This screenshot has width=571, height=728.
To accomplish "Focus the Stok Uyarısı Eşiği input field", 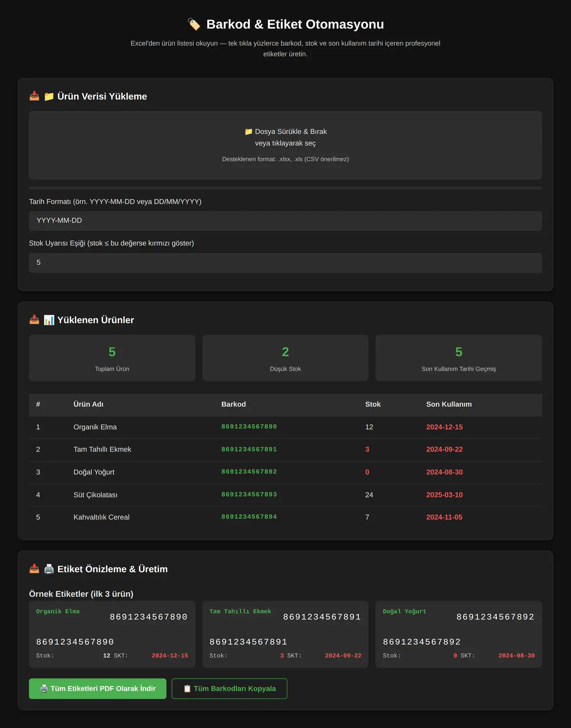I will [x=285, y=263].
